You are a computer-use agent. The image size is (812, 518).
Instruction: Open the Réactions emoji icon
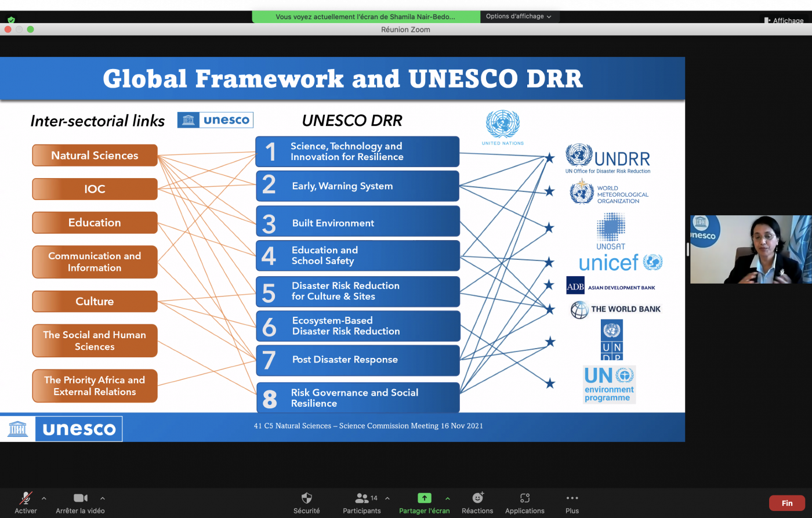coord(477,498)
